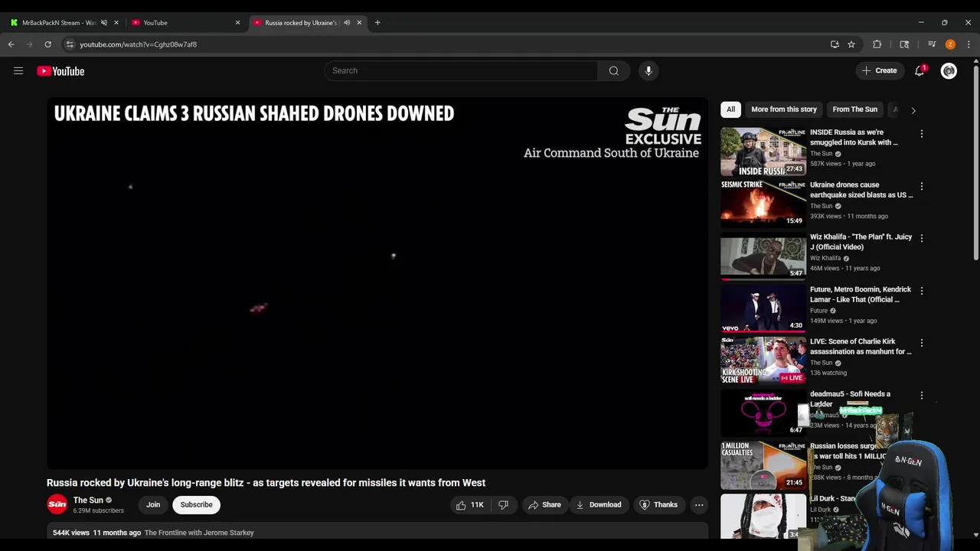Click '6.29M subscribers' text
Screen dimensions: 980x551
[98, 511]
